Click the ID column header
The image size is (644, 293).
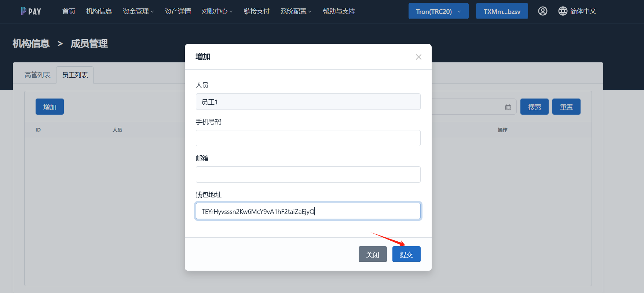38,130
